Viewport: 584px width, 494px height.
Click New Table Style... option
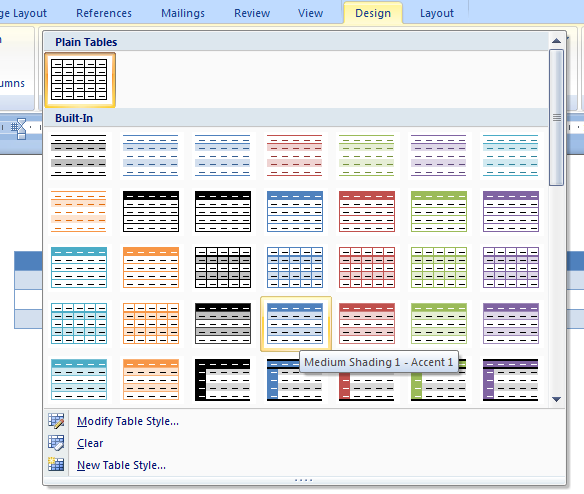pos(121,465)
